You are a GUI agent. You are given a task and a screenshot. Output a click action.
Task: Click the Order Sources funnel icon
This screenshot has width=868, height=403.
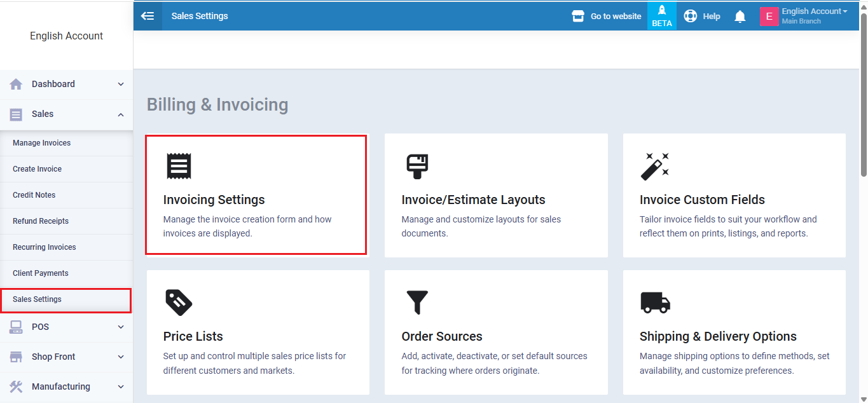pyautogui.click(x=417, y=303)
